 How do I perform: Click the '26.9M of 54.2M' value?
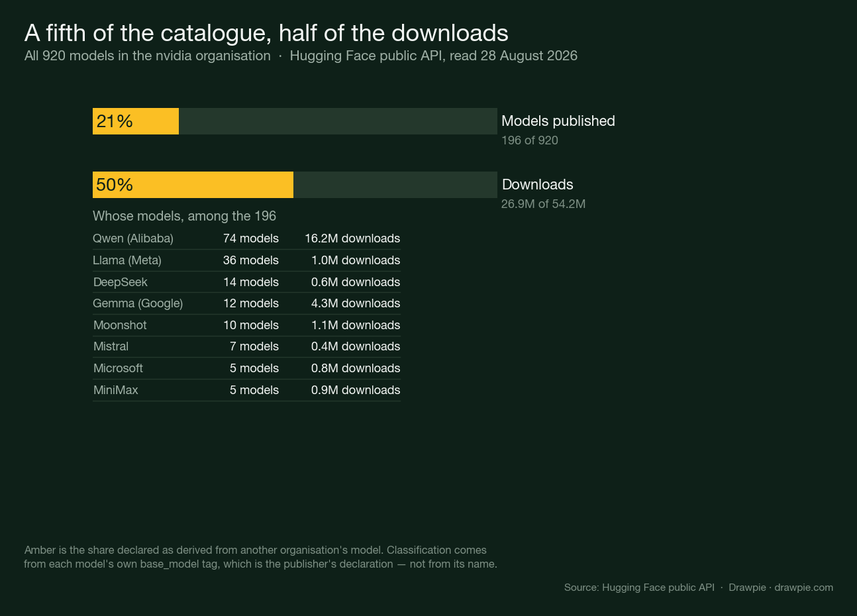coord(543,204)
